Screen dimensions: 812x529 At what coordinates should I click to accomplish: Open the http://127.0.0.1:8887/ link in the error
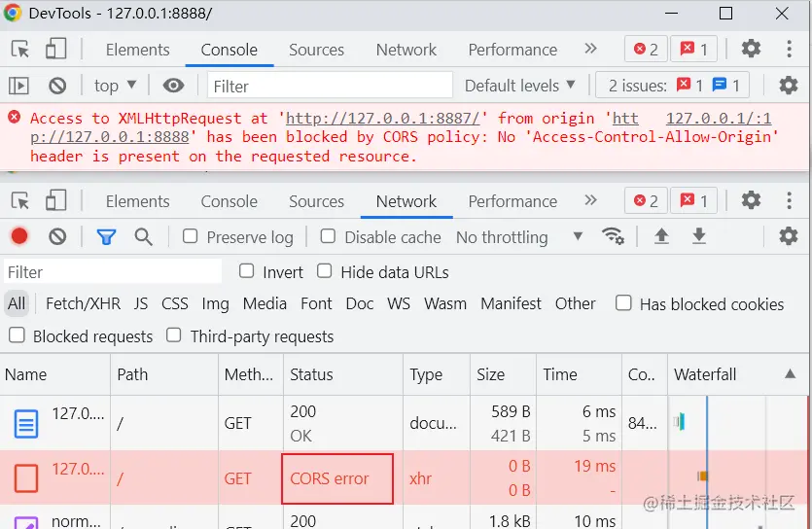[x=383, y=119]
